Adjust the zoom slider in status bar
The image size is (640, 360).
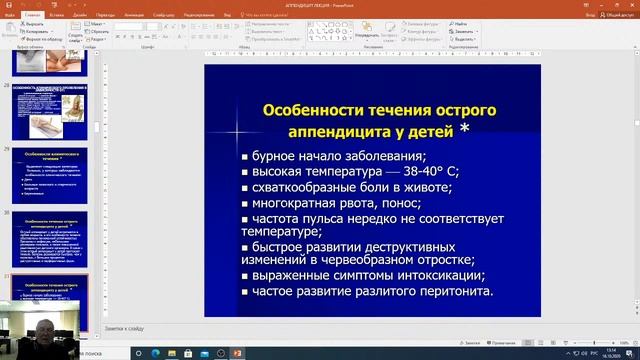(594, 343)
